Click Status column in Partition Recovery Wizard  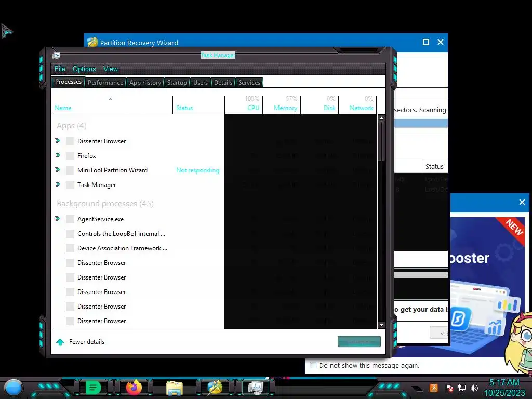click(434, 167)
